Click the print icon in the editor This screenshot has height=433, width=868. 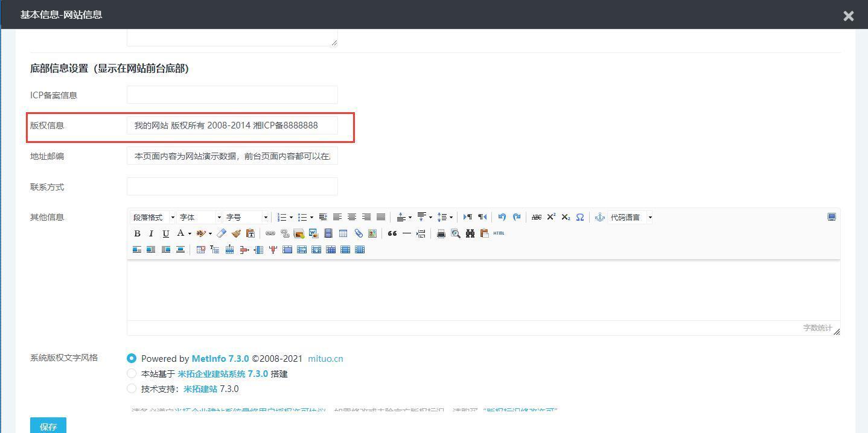pyautogui.click(x=441, y=233)
